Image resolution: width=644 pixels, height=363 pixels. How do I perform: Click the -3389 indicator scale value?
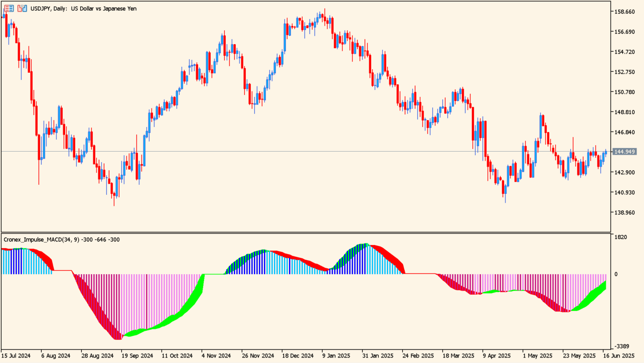(x=622, y=346)
